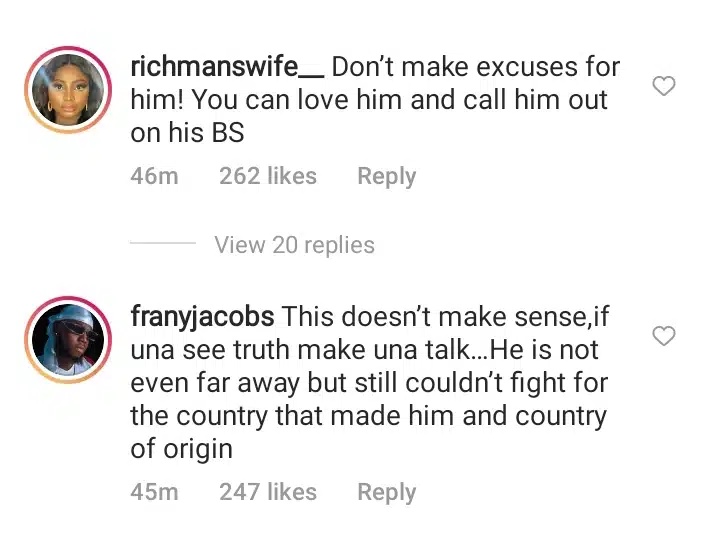This screenshot has width=720, height=536.
Task: Open the '247 likes' list
Action: 267,492
